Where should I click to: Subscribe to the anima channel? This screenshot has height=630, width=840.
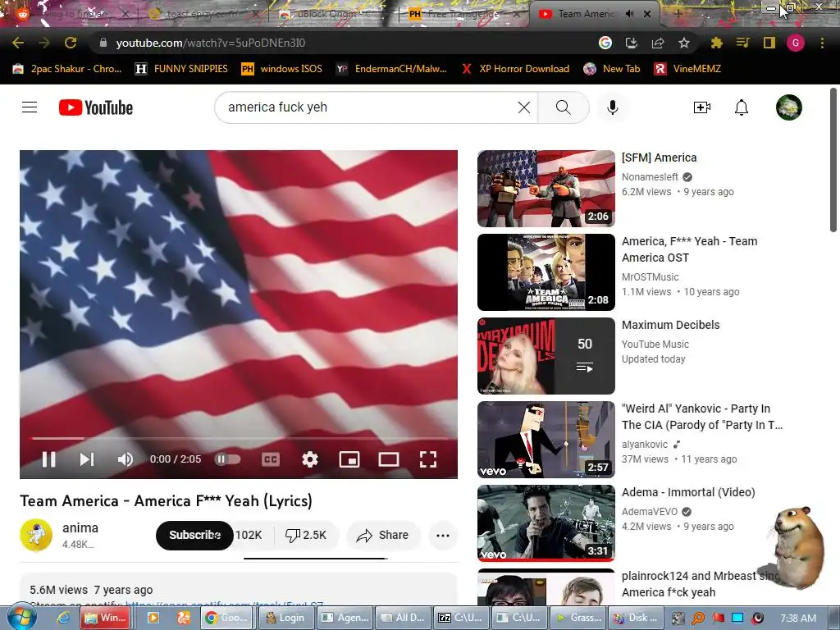coord(194,535)
